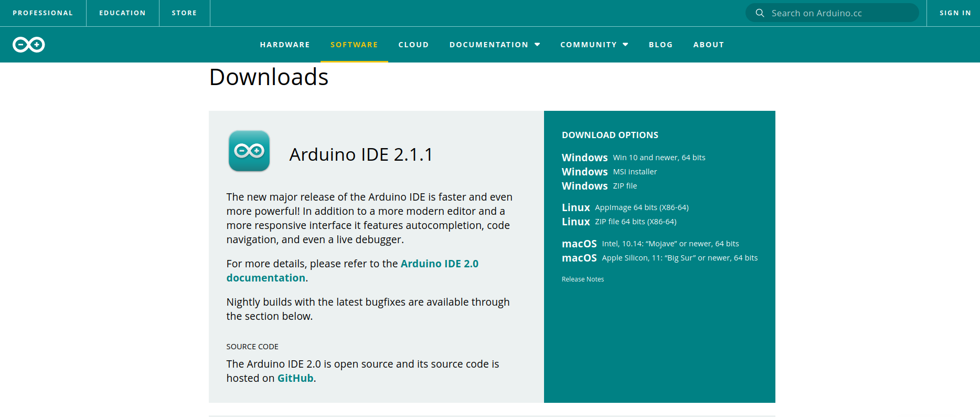
Task: Click Sign In button
Action: click(x=955, y=13)
